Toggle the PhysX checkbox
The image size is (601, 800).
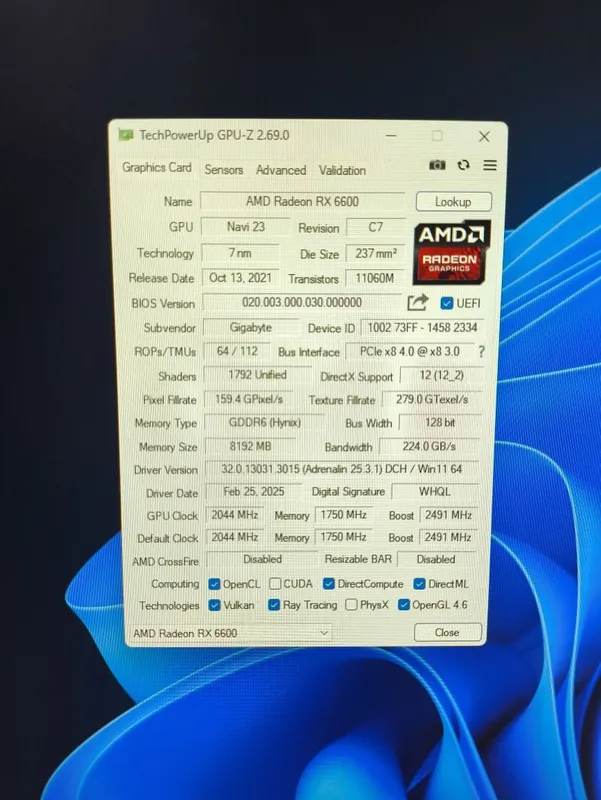tap(351, 605)
